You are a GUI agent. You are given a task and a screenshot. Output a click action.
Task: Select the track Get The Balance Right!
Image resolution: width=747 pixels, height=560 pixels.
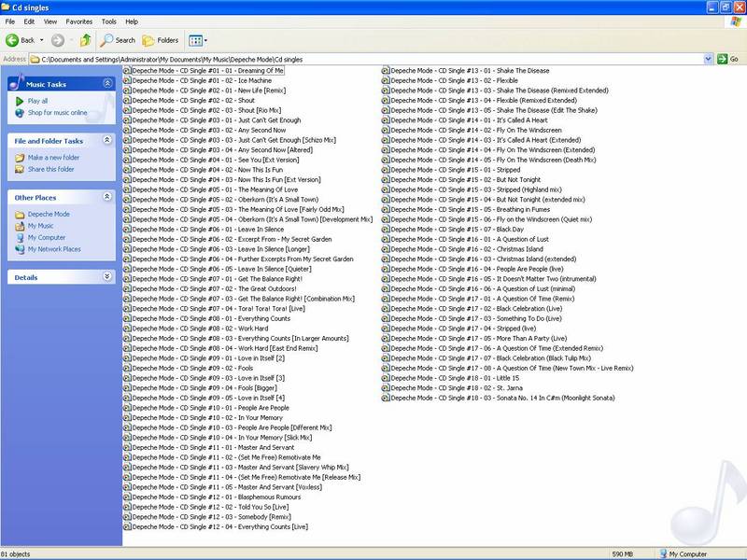click(218, 279)
